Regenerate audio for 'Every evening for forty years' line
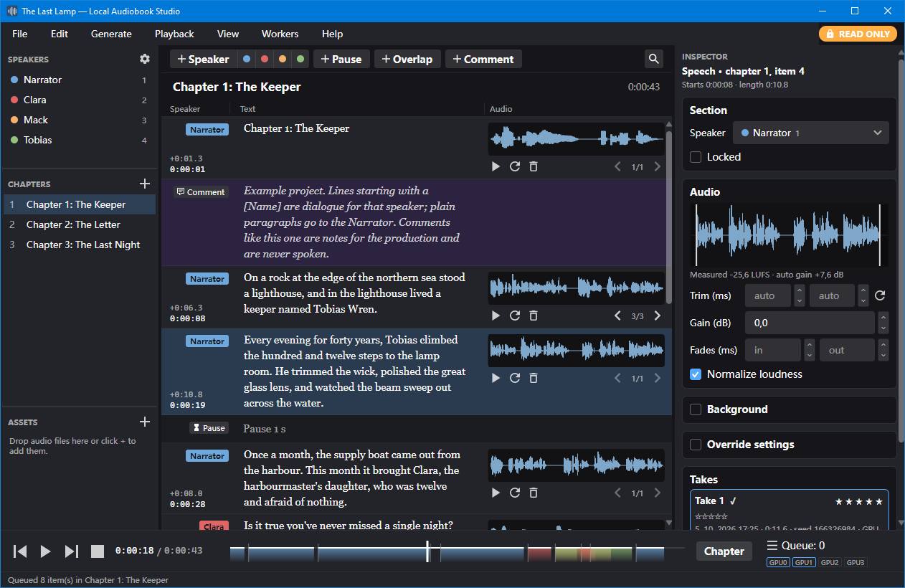Image resolution: width=905 pixels, height=588 pixels. [515, 378]
